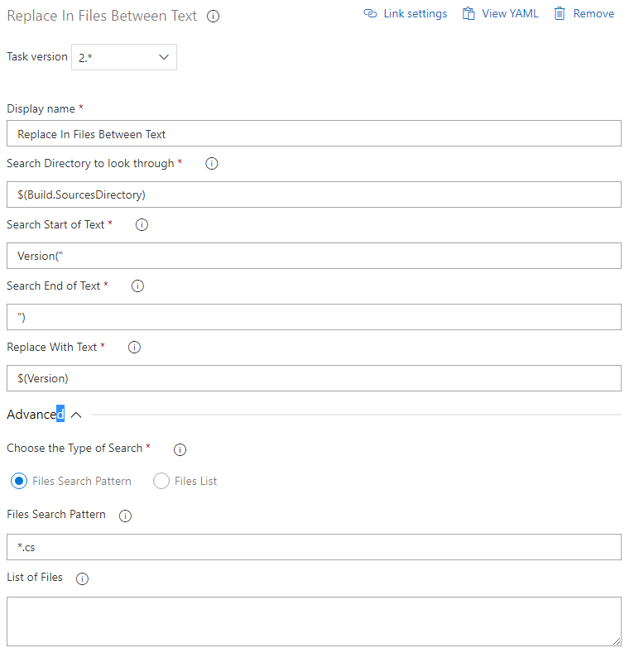634x672 pixels.
Task: Click inside the List of Files text area
Action: point(314,621)
